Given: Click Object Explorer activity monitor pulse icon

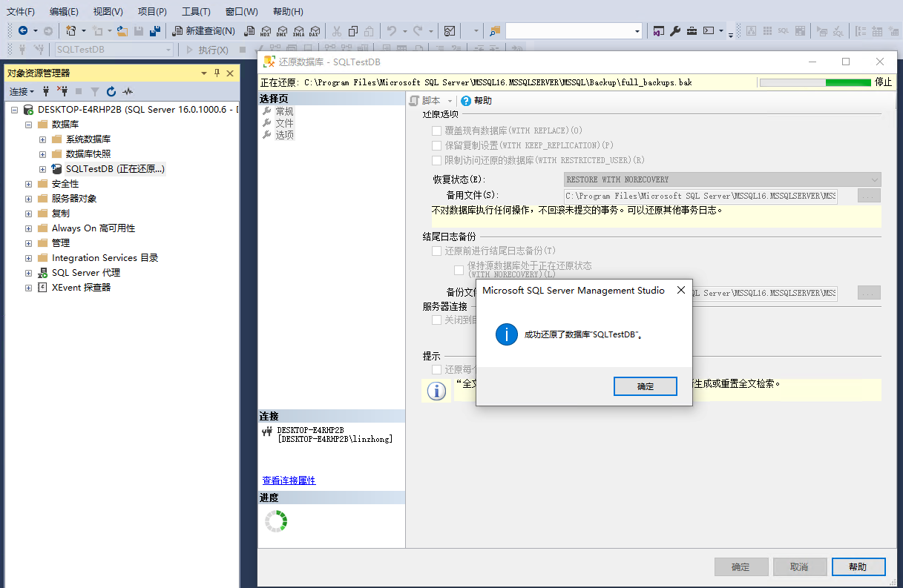Looking at the screenshot, I should (128, 91).
